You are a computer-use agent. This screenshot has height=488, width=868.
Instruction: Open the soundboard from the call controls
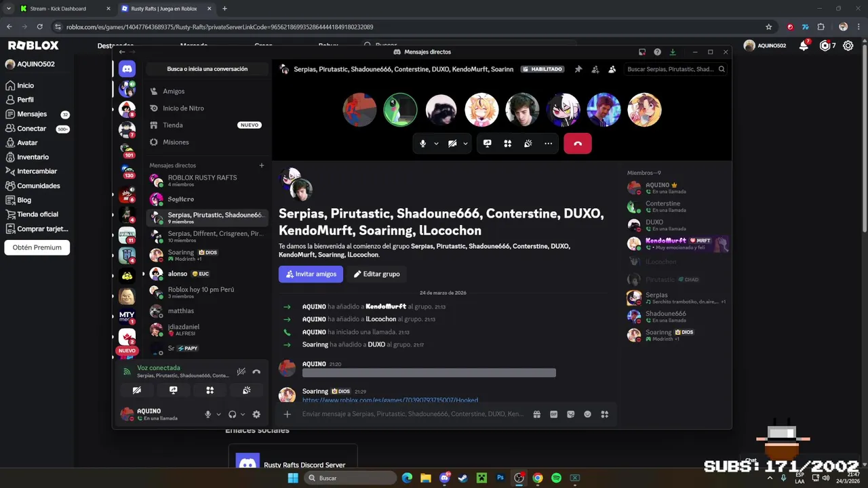528,144
